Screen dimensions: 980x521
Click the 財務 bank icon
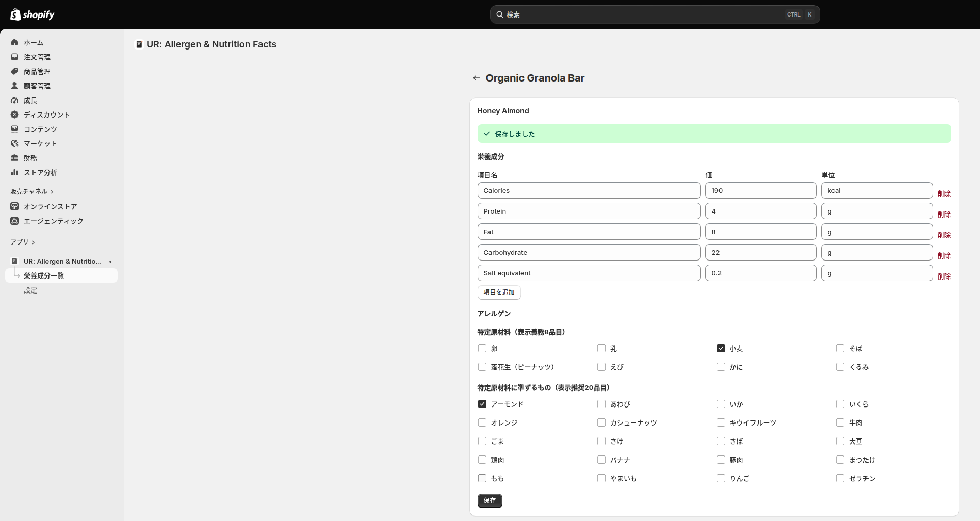(14, 158)
